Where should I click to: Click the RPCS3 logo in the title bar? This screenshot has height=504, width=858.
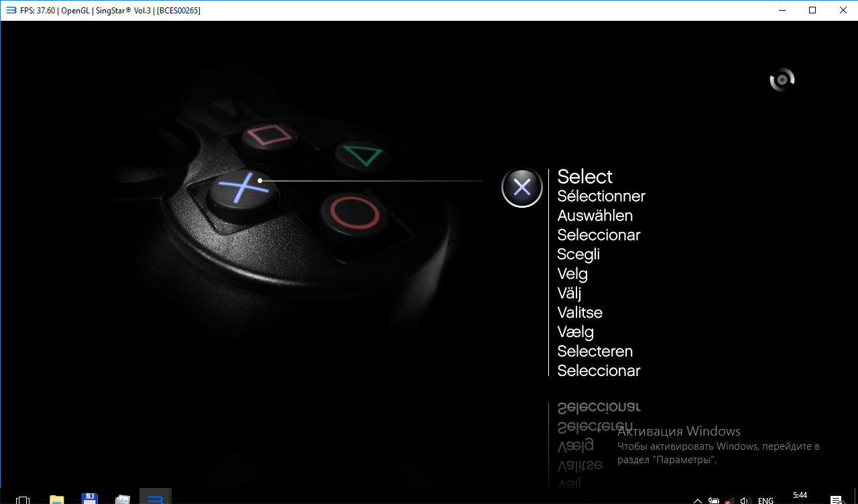coord(11,10)
